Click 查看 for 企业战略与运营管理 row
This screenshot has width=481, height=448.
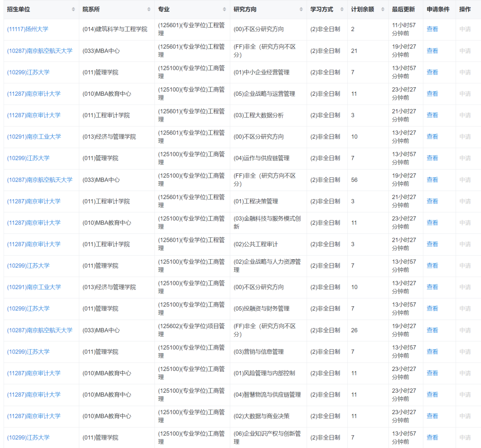click(x=432, y=94)
